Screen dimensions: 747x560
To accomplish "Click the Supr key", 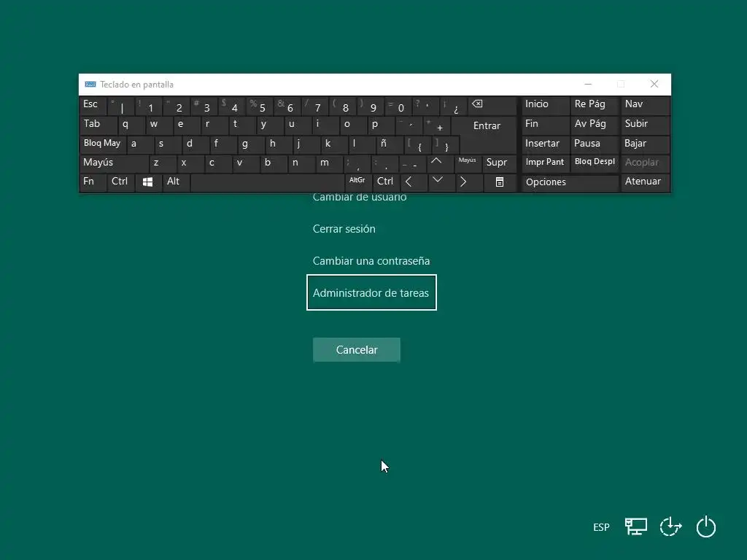I will tap(499, 163).
